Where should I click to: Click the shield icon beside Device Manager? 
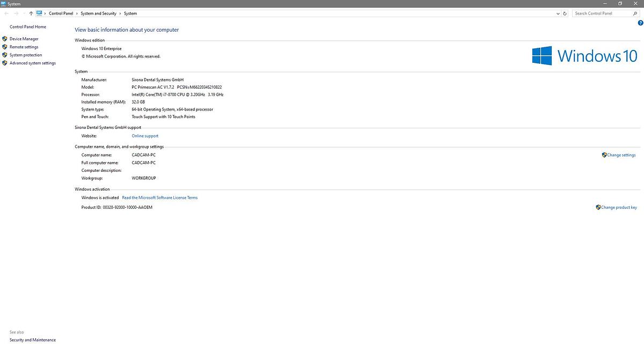(5, 39)
